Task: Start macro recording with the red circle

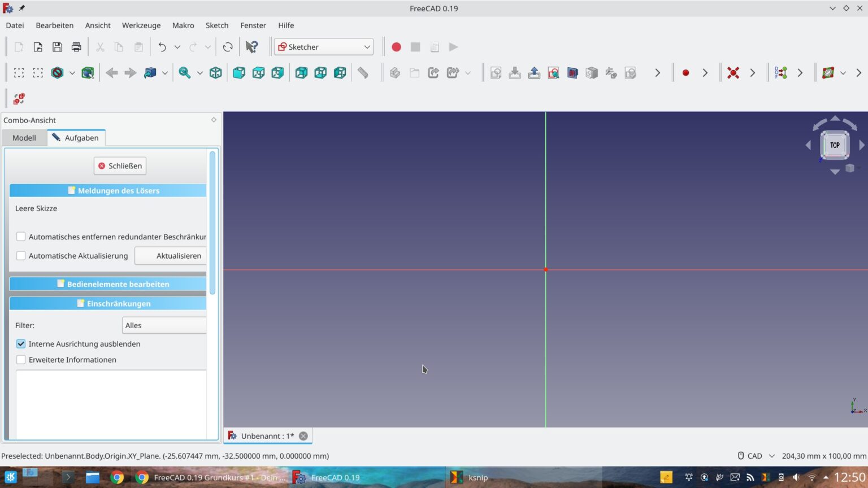Action: coord(396,47)
